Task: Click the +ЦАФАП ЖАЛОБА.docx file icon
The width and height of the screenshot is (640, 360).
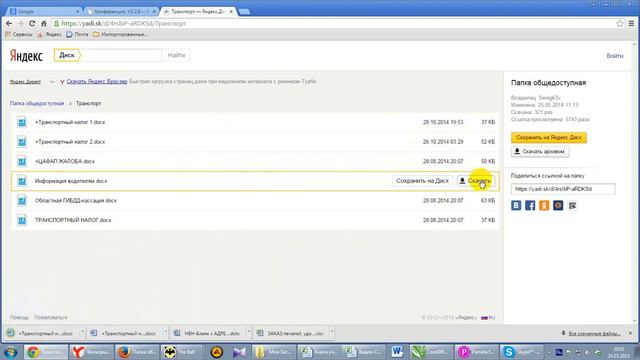Action: (22, 161)
